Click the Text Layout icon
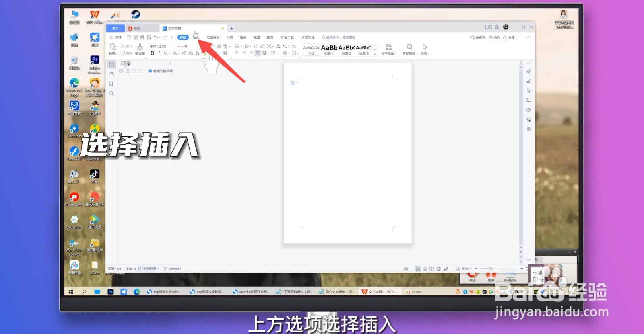This screenshot has width=644, height=334. coord(388,47)
